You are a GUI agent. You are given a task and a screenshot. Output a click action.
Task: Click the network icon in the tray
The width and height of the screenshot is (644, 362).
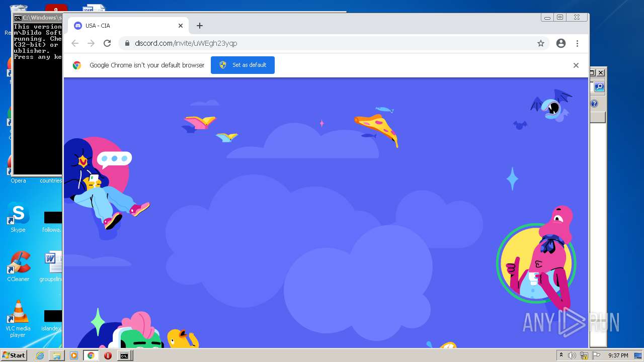click(x=584, y=355)
